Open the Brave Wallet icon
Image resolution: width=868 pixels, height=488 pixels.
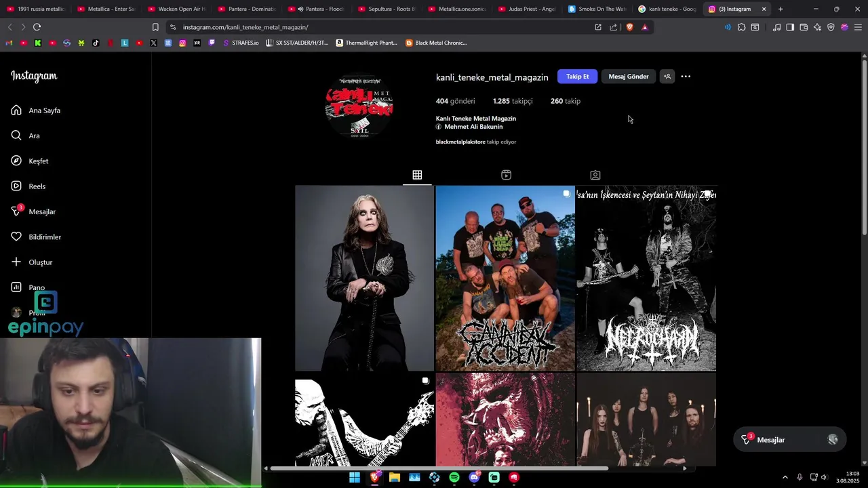click(804, 27)
